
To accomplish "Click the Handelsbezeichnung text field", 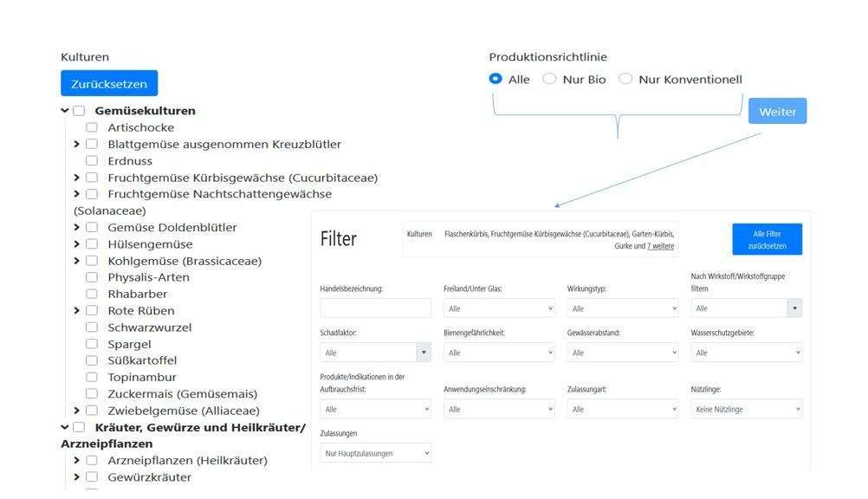I will pyautogui.click(x=375, y=308).
